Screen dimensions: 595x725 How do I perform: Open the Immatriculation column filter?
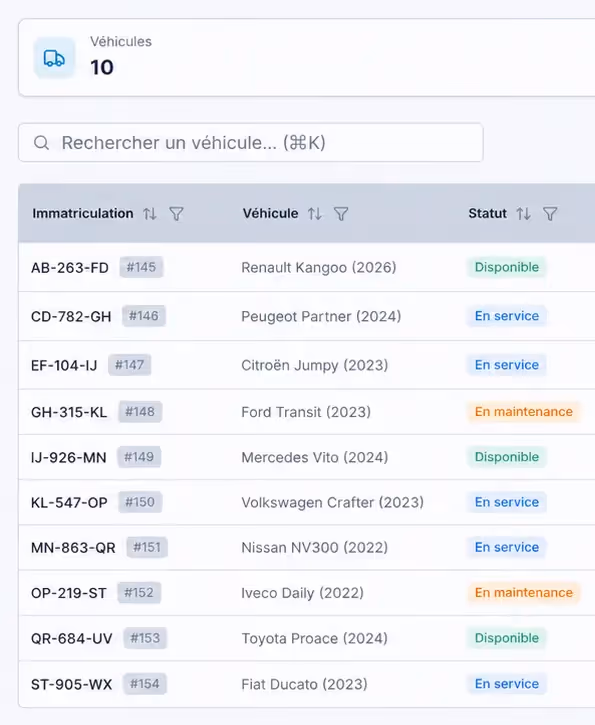pos(176,214)
